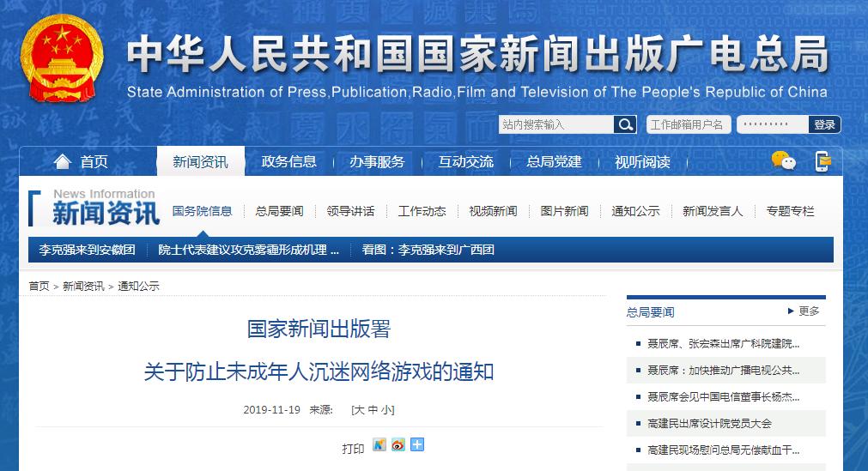This screenshot has width=868, height=471.
Task: Click the 登录 login button
Action: pos(824,124)
